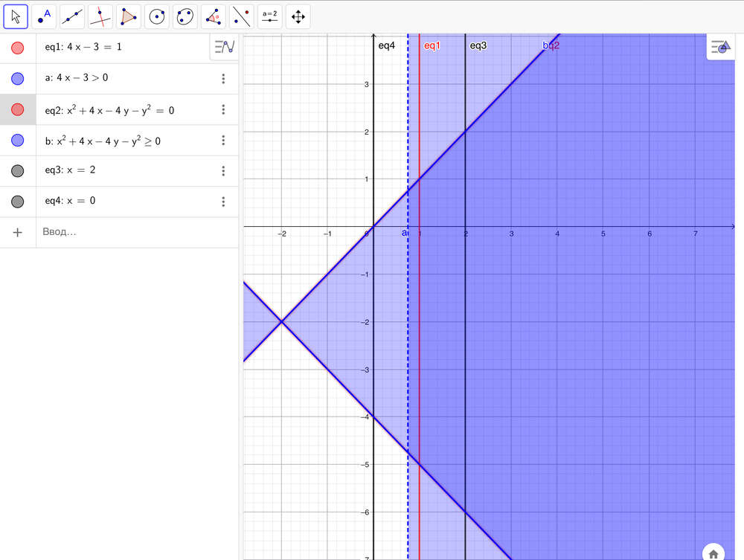Select the Angle tool

click(x=214, y=16)
